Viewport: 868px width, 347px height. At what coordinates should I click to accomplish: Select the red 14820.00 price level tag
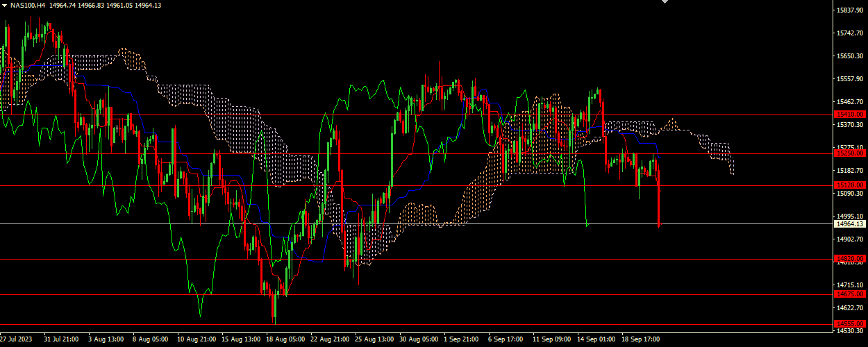pos(850,259)
